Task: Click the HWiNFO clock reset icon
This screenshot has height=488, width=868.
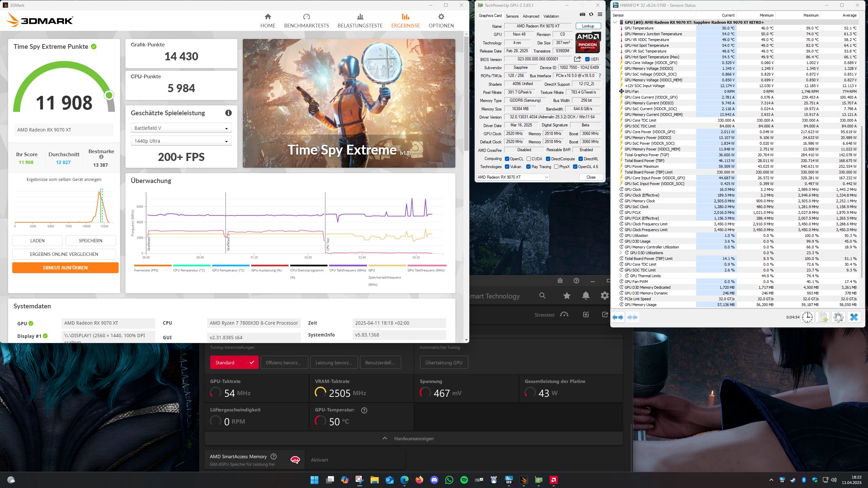Action: [x=807, y=318]
